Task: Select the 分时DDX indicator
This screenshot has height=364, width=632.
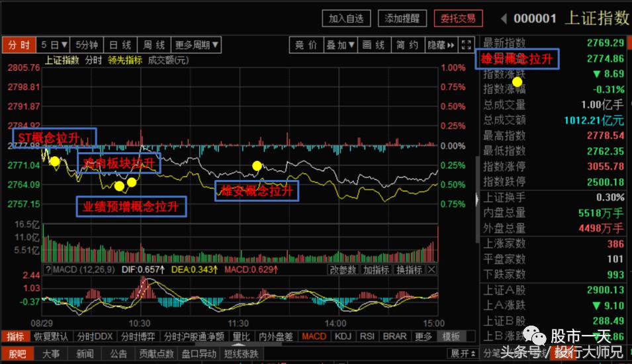Action: (95, 336)
